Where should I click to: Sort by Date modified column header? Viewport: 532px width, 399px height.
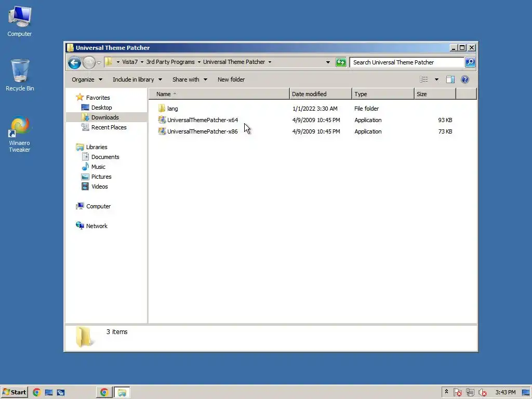click(321, 94)
